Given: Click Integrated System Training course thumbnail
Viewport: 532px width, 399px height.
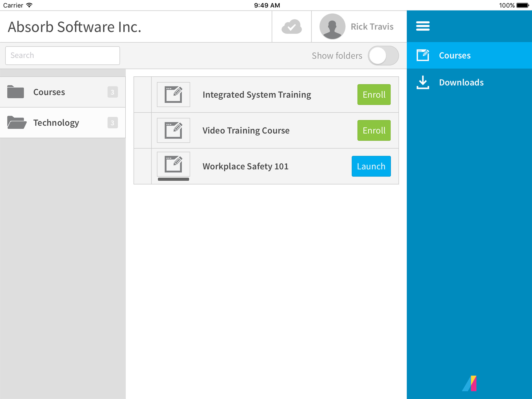Looking at the screenshot, I should 173,94.
